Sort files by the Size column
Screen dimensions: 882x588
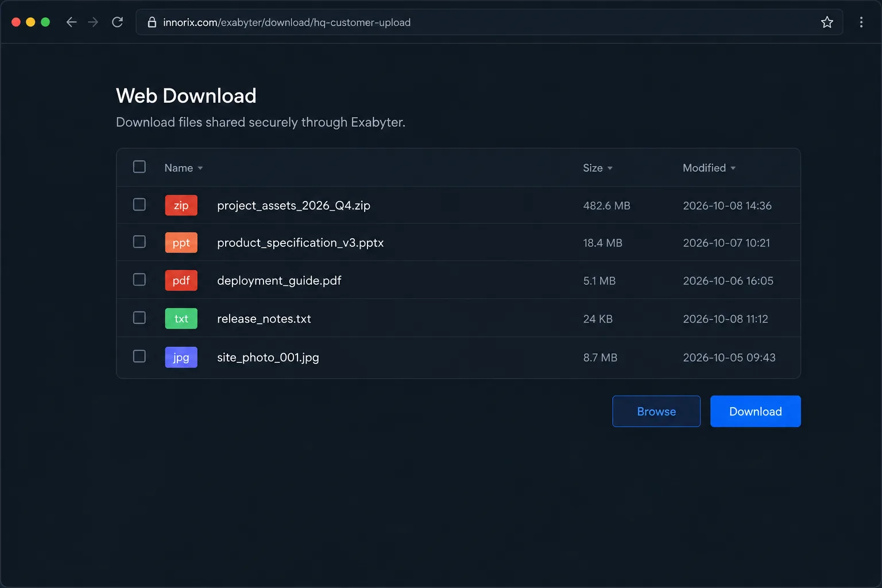point(598,168)
